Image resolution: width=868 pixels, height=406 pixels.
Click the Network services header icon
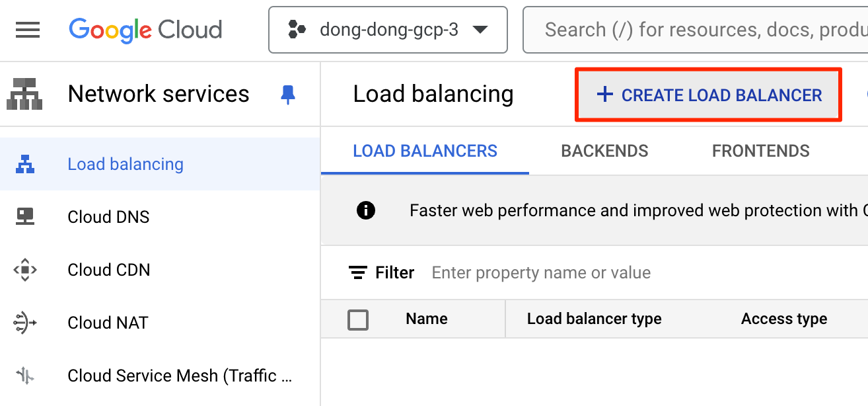(x=24, y=94)
